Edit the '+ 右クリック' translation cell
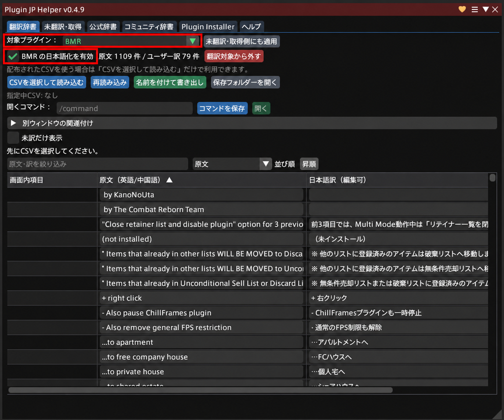 [x=398, y=298]
